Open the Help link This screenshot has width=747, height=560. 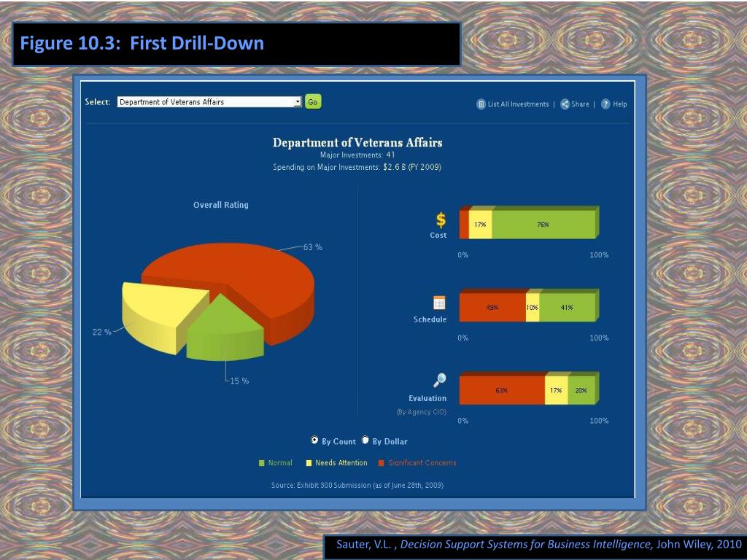[x=620, y=104]
